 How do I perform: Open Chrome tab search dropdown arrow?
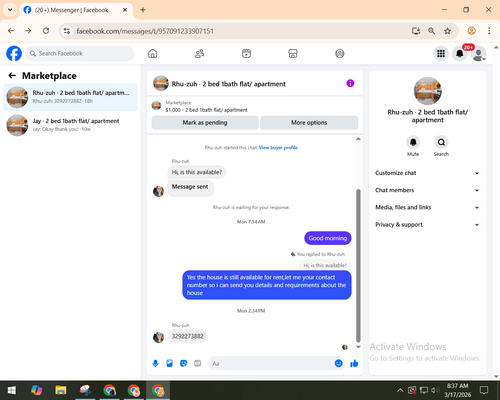(x=10, y=10)
